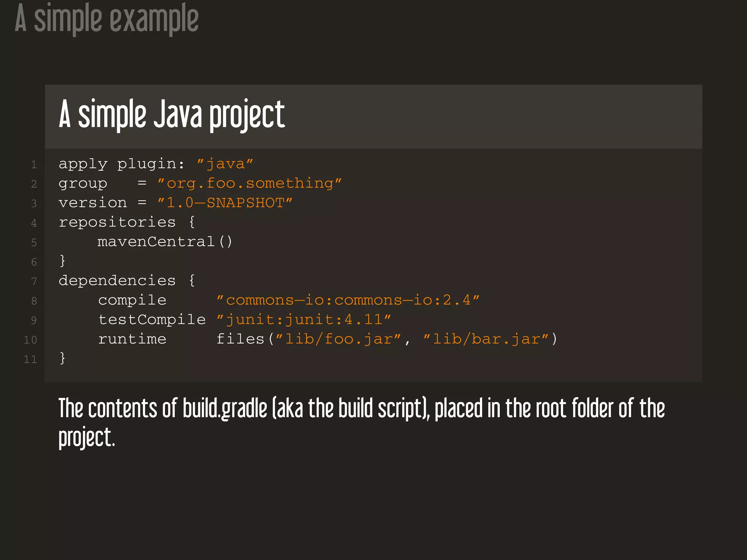Click line number 11 in gutter
This screenshot has height=560, width=747.
(x=30, y=359)
